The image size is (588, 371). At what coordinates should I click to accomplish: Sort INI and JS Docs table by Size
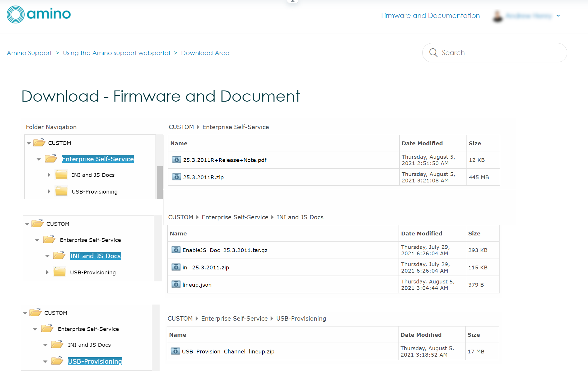pos(474,234)
